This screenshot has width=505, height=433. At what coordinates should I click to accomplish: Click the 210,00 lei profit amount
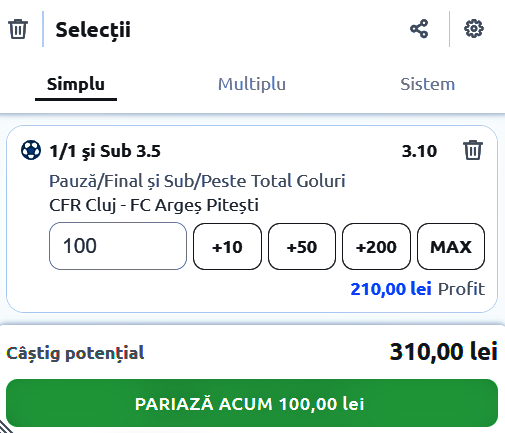coord(391,289)
